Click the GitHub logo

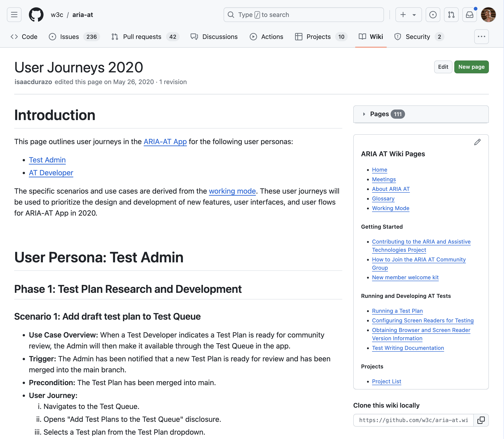point(36,15)
